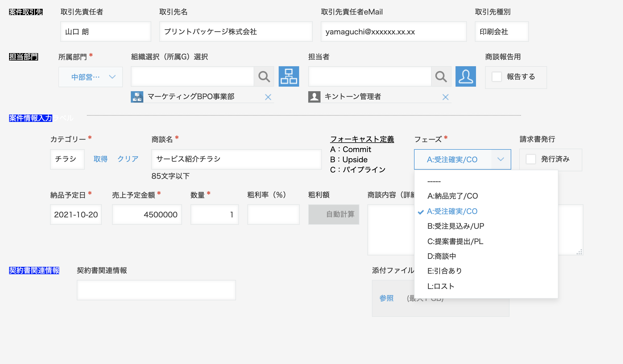Click inside the 商談内容 textarea
This screenshot has width=623, height=364.
coord(391,230)
